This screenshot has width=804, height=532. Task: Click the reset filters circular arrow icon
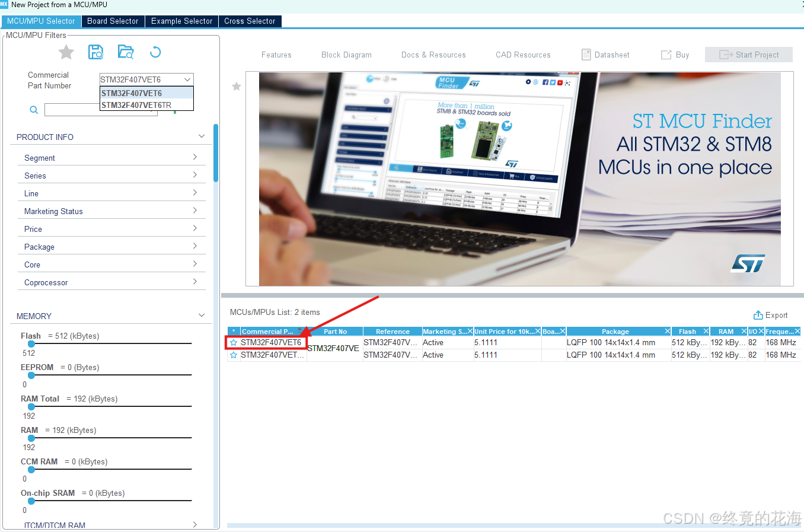pyautogui.click(x=155, y=52)
